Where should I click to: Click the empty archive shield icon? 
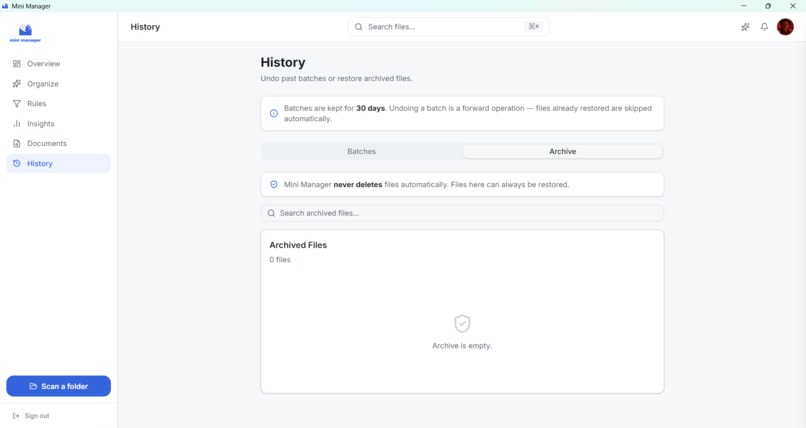462,324
